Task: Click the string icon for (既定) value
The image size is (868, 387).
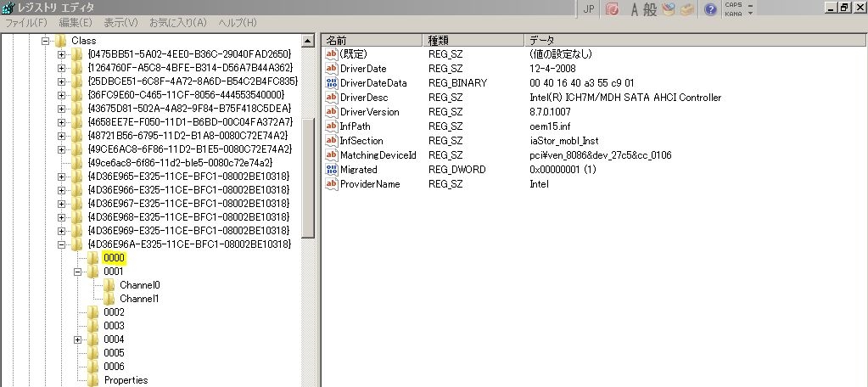Action: pos(331,53)
